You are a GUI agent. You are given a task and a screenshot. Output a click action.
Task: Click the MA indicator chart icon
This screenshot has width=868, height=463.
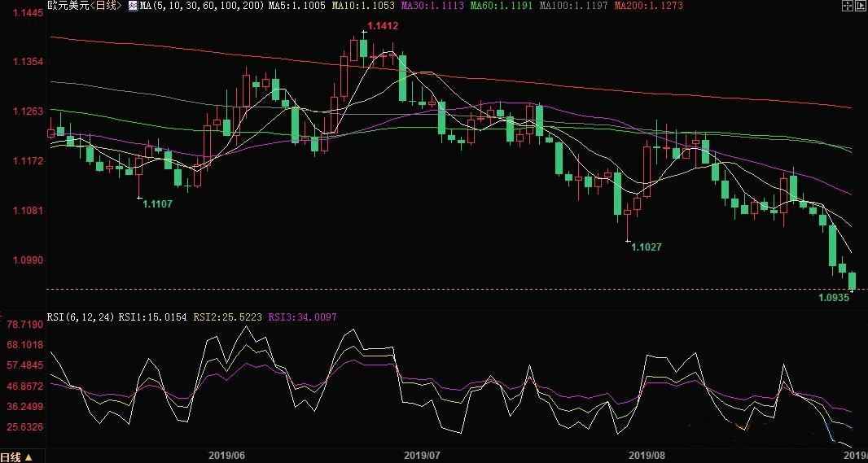pos(133,6)
